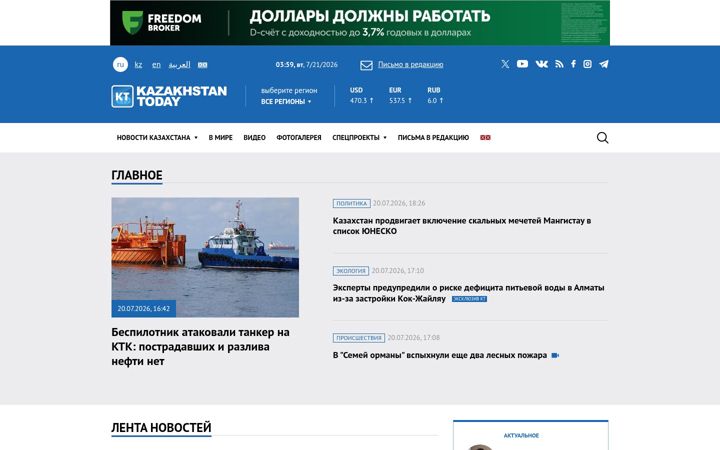
Task: Open the YouTube channel icon
Action: tap(522, 64)
